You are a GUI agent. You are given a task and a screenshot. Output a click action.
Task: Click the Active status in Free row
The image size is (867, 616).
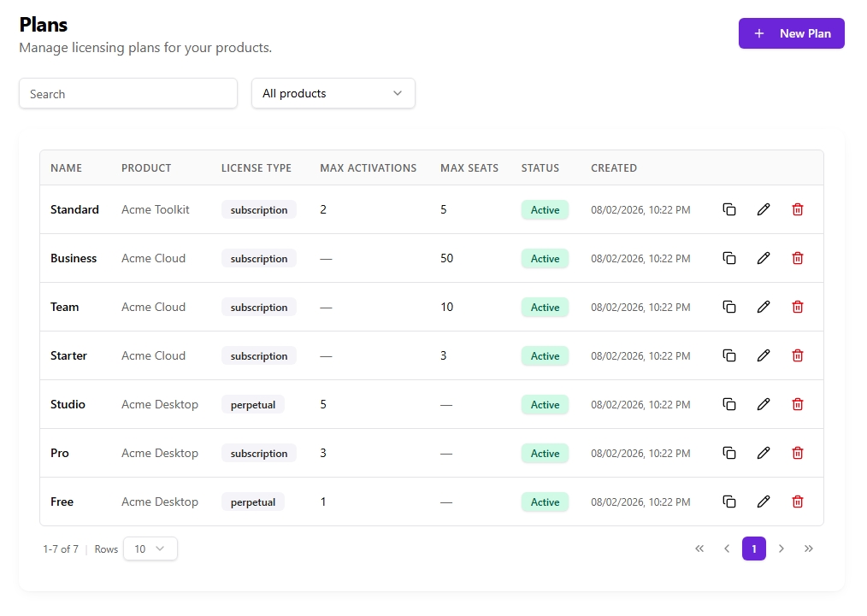point(545,502)
